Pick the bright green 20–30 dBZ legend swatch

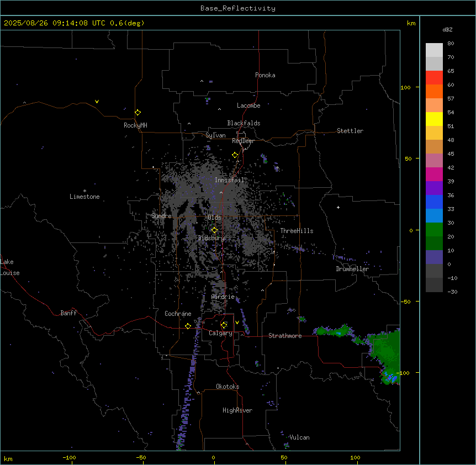click(434, 230)
